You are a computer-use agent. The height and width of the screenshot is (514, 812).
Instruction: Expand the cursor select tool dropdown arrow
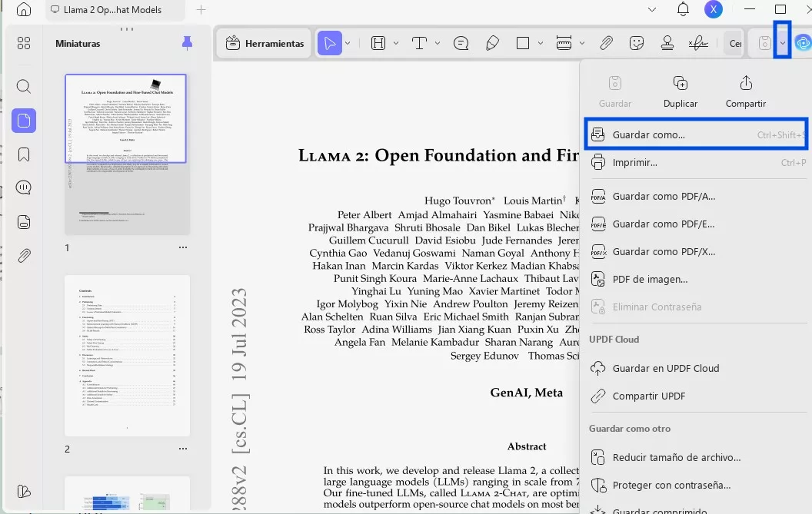coord(348,44)
